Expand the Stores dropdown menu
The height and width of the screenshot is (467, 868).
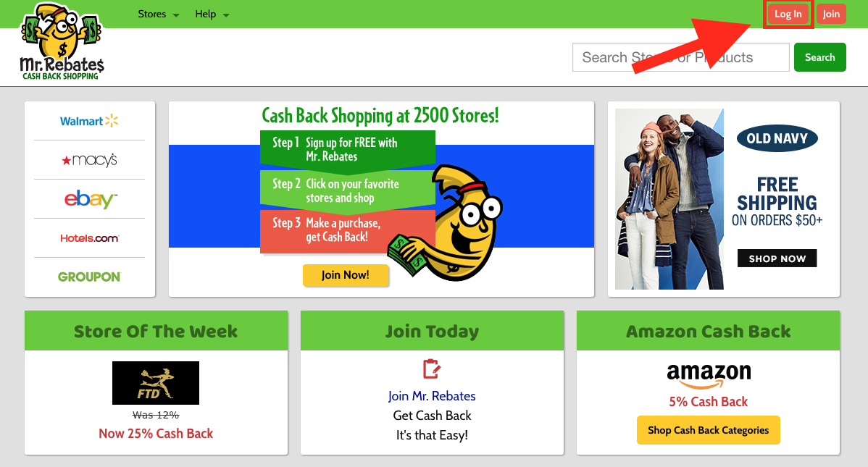tap(159, 14)
